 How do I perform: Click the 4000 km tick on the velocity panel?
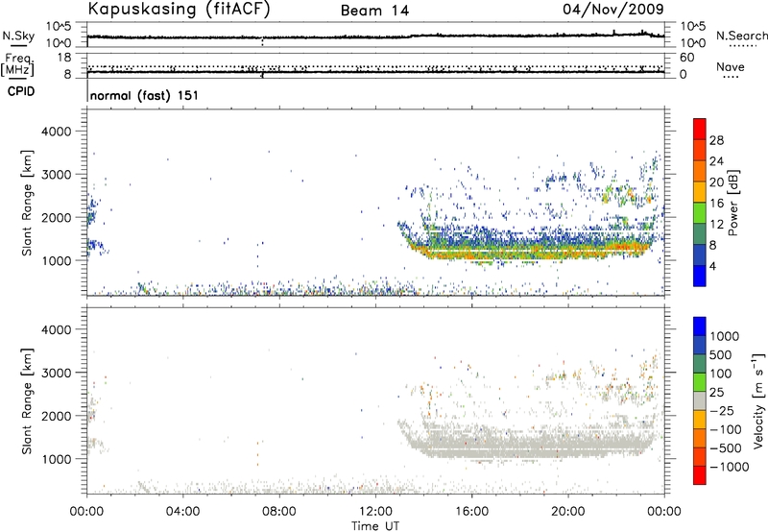(x=56, y=329)
